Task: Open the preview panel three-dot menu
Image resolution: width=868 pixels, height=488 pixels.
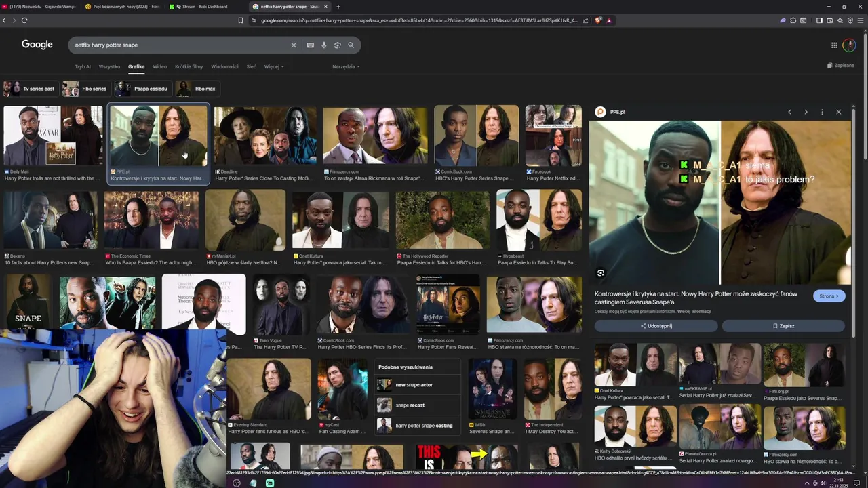Action: coord(822,112)
